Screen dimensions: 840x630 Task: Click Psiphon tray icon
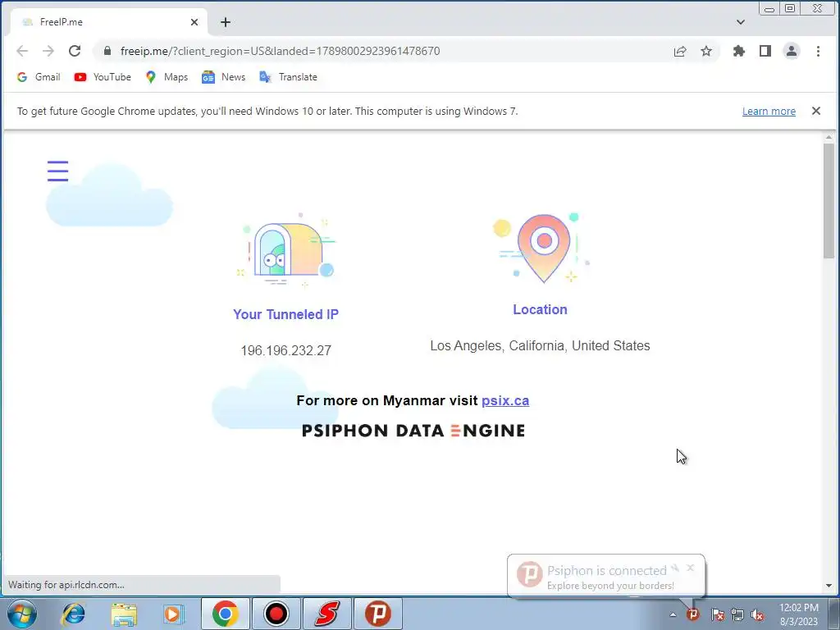coord(693,614)
